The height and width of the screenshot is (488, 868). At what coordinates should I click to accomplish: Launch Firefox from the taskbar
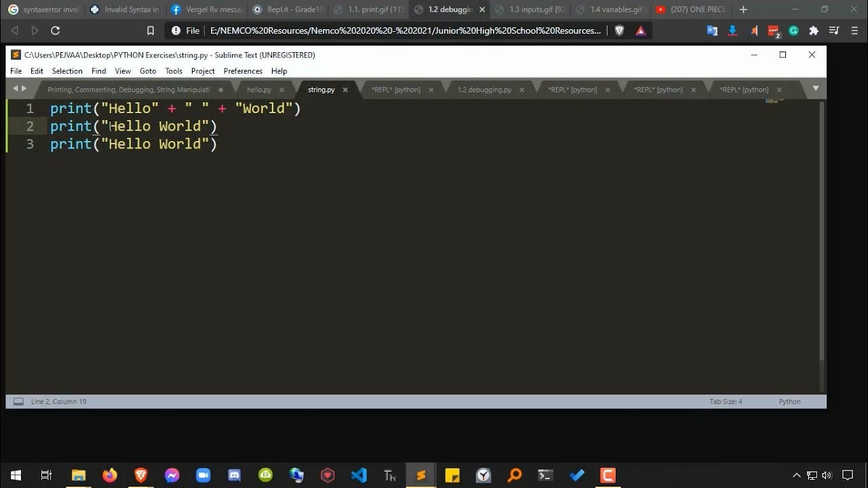tap(110, 475)
